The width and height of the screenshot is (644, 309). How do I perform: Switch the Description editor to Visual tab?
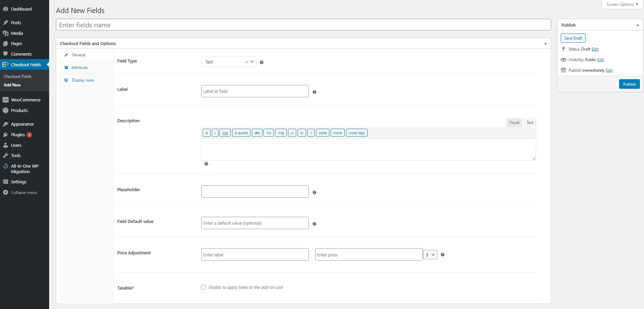pyautogui.click(x=514, y=123)
